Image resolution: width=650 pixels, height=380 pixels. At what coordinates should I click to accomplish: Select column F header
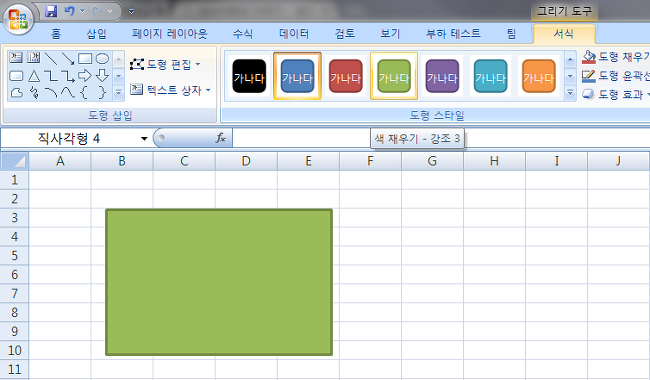tap(370, 161)
